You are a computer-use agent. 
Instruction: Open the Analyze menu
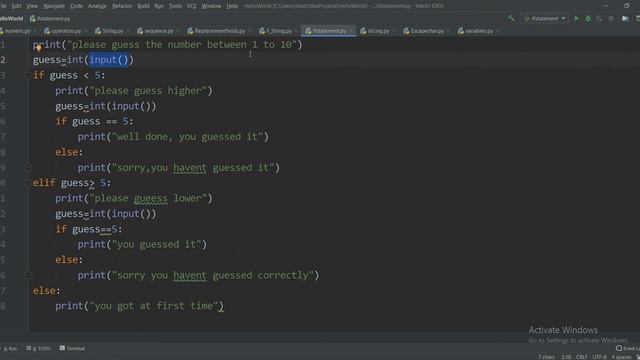pos(97,6)
